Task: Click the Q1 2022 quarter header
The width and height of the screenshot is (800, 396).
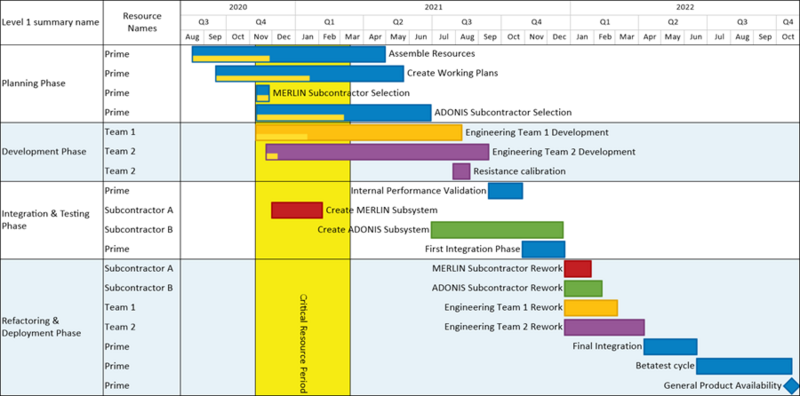Action: tap(605, 22)
